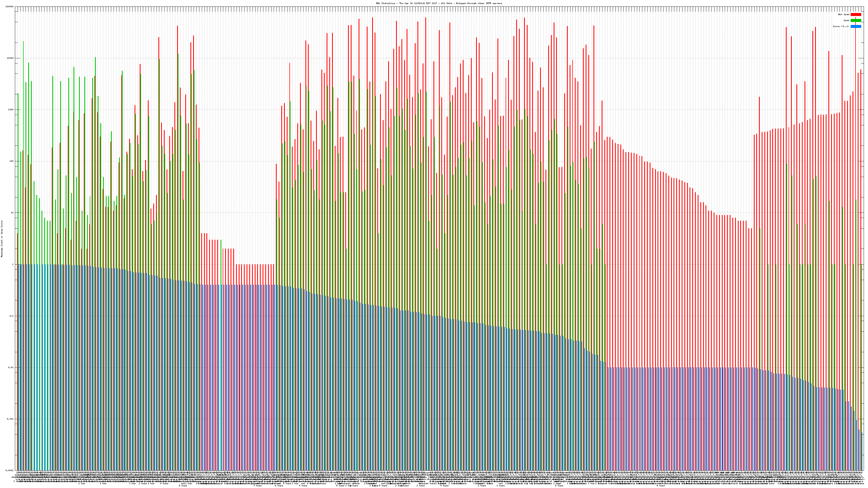Screen dimensions: 868x488
Task: Click the 100 y-axis tick label
Action: (12, 161)
